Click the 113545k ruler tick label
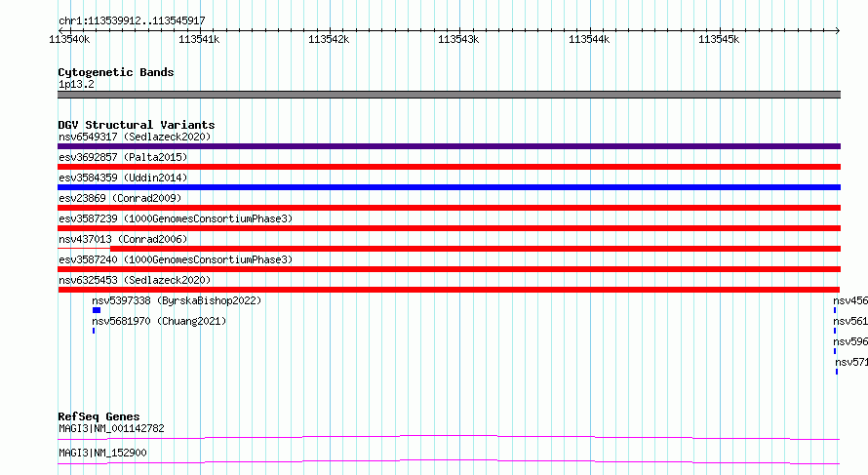 pyautogui.click(x=719, y=39)
